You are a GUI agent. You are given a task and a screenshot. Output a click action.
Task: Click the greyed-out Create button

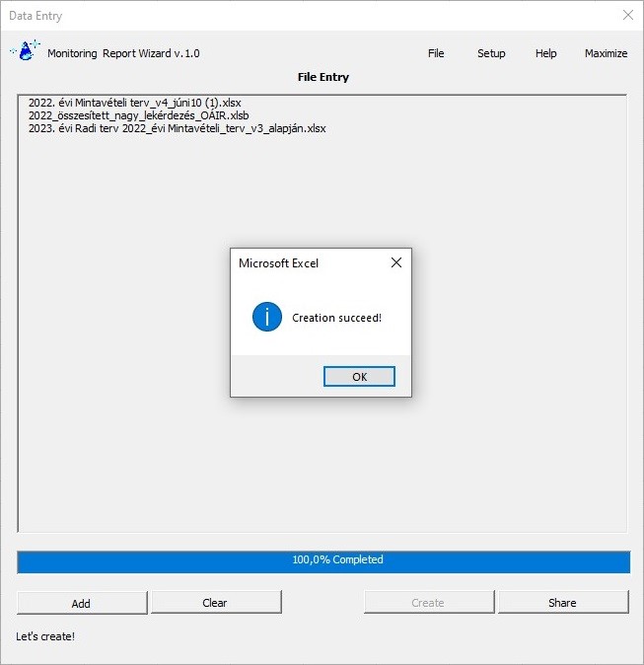point(428,603)
